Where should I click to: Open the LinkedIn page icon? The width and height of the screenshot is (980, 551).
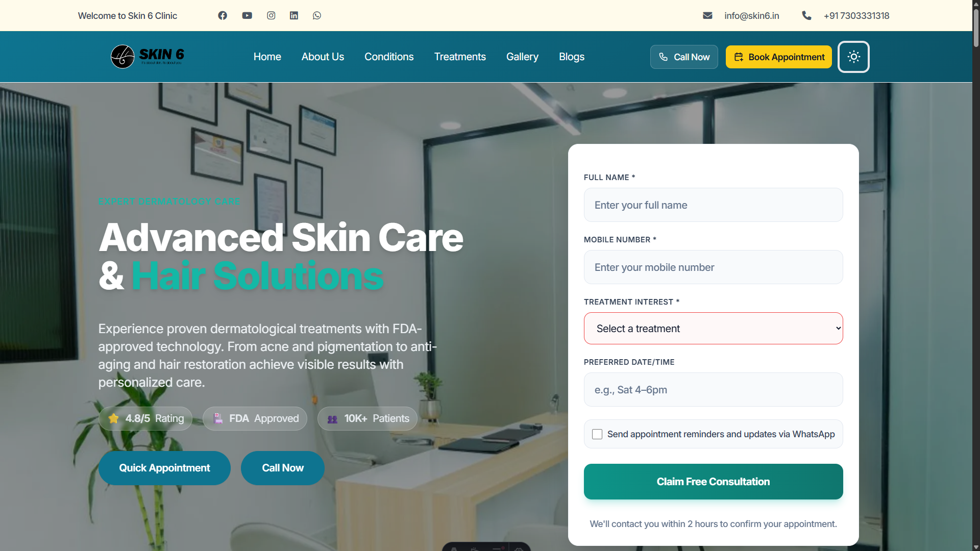pyautogui.click(x=294, y=15)
